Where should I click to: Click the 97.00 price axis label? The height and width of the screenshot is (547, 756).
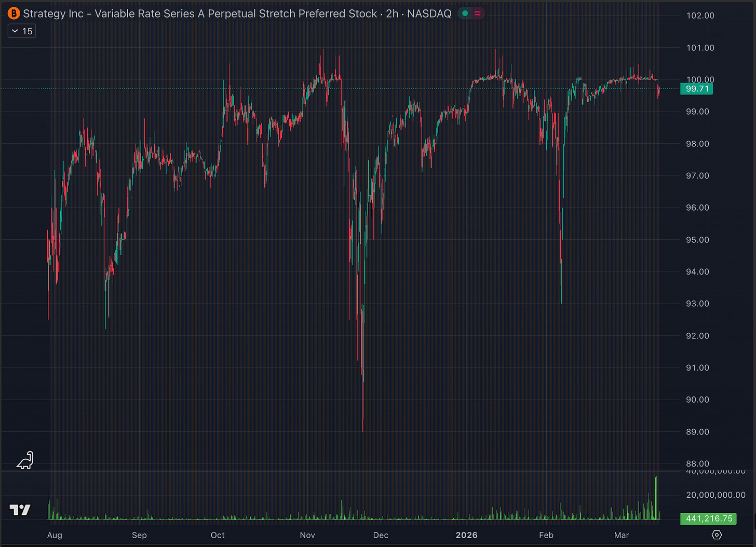697,176
